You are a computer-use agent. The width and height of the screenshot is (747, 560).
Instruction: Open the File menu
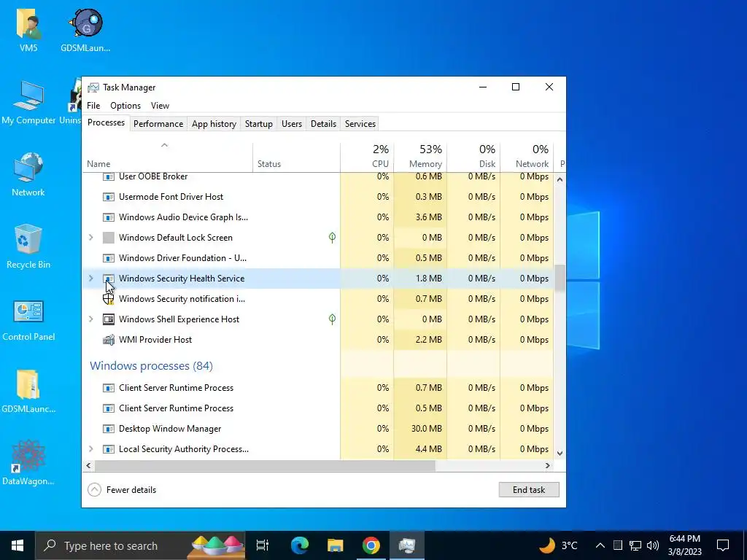pyautogui.click(x=93, y=106)
